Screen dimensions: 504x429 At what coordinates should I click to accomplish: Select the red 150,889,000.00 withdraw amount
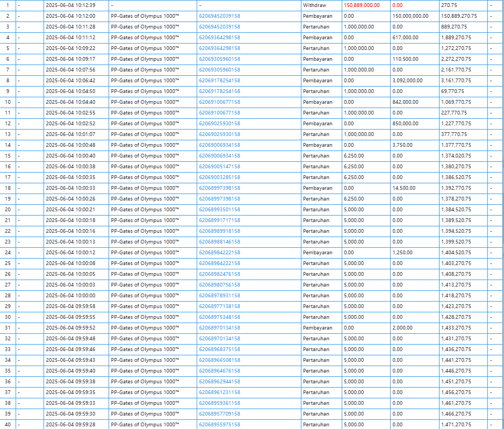362,5
